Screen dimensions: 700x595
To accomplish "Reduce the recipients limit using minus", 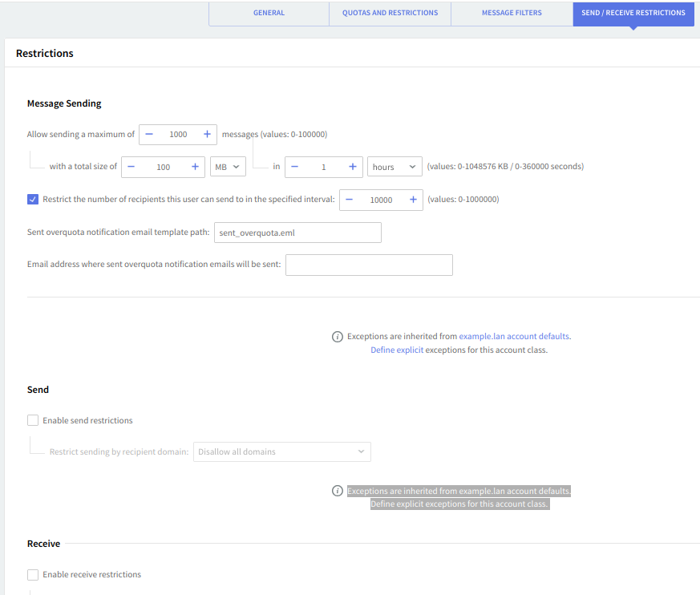I will (x=350, y=200).
